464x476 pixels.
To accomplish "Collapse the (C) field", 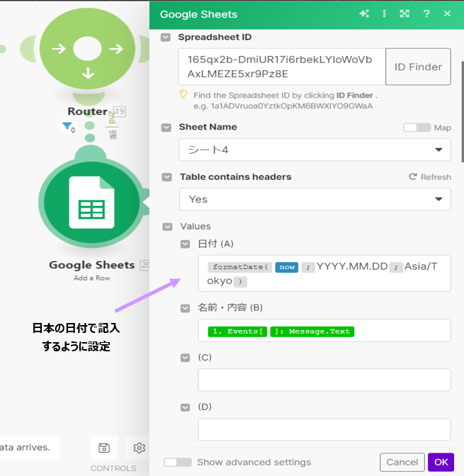I will (x=185, y=358).
